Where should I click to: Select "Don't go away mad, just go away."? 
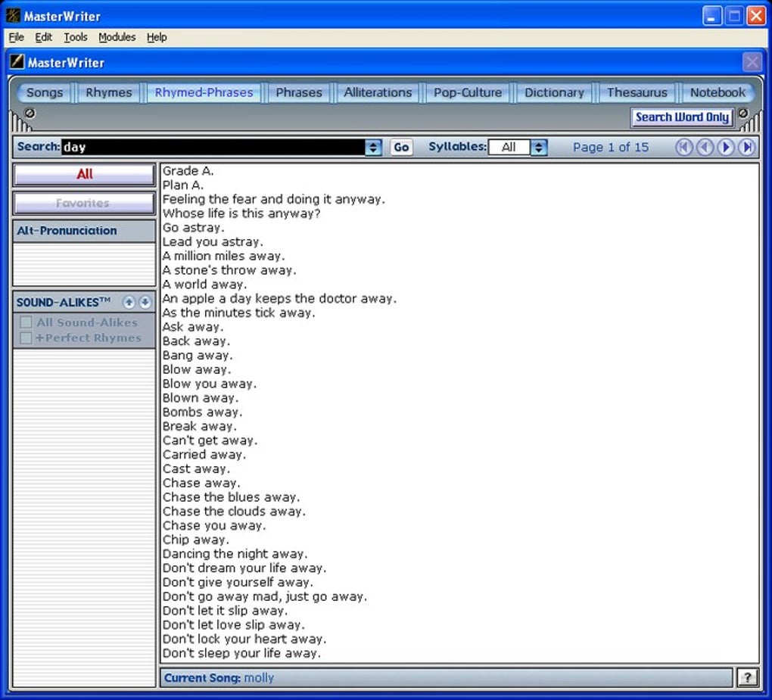(x=265, y=596)
